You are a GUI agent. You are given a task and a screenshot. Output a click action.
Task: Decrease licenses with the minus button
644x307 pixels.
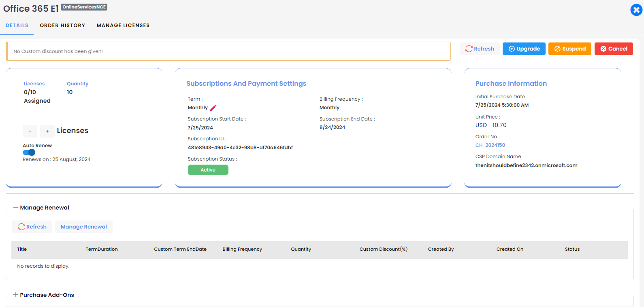pyautogui.click(x=30, y=131)
